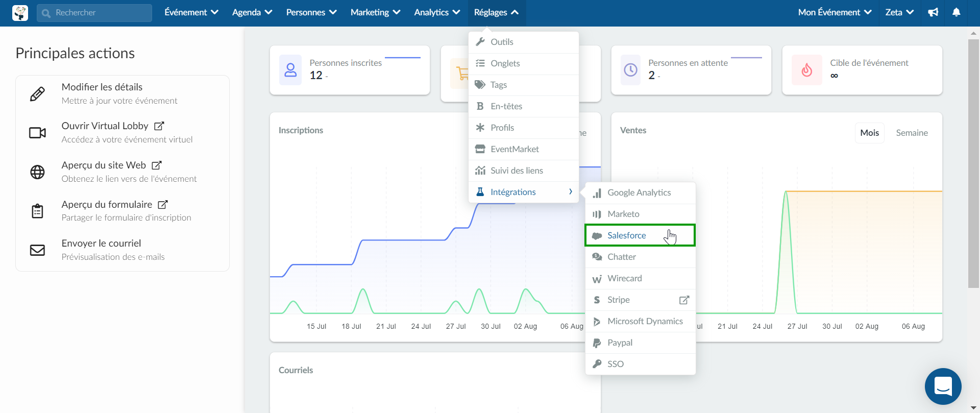Click the app logo in top-left corner

click(20, 13)
